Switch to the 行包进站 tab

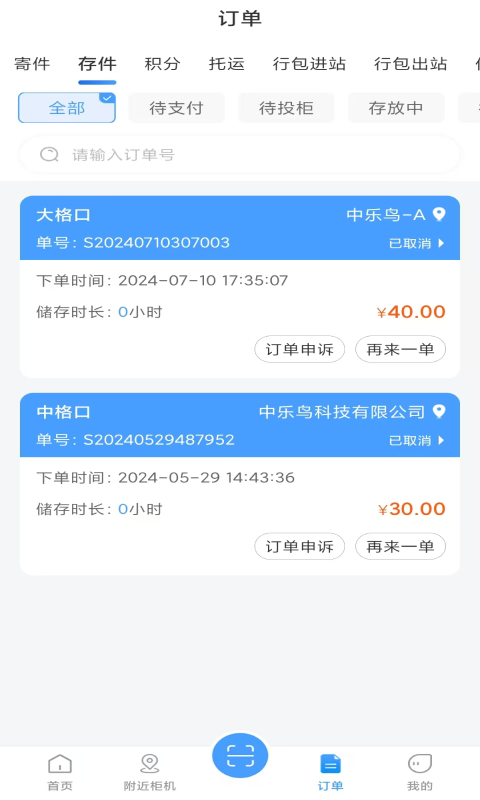click(x=309, y=64)
